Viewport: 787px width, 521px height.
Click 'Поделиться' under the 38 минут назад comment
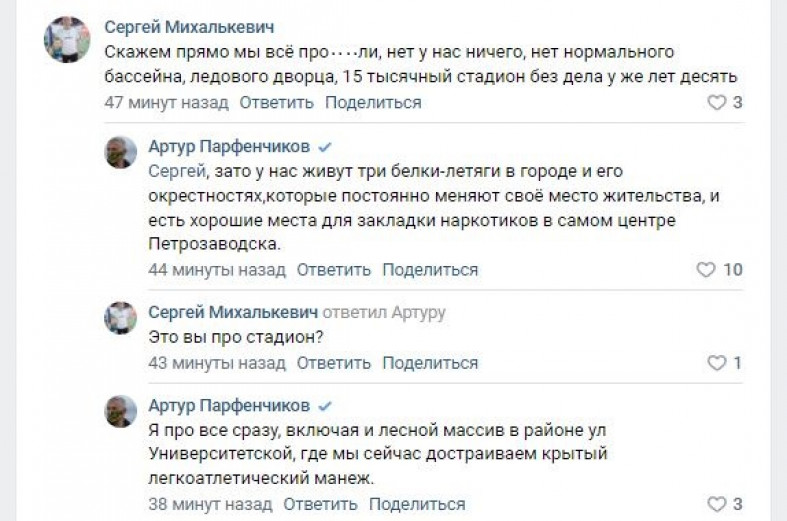417,504
